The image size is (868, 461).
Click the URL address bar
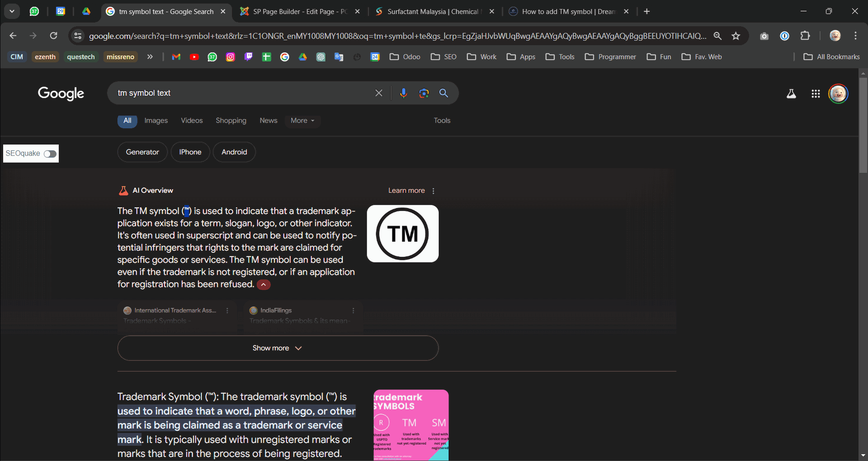(397, 36)
